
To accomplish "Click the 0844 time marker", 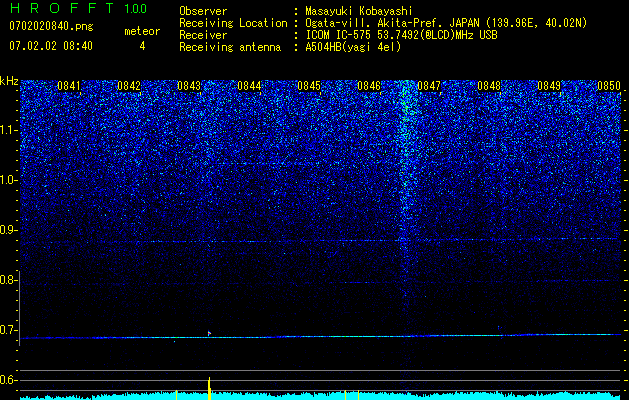I will [x=249, y=86].
